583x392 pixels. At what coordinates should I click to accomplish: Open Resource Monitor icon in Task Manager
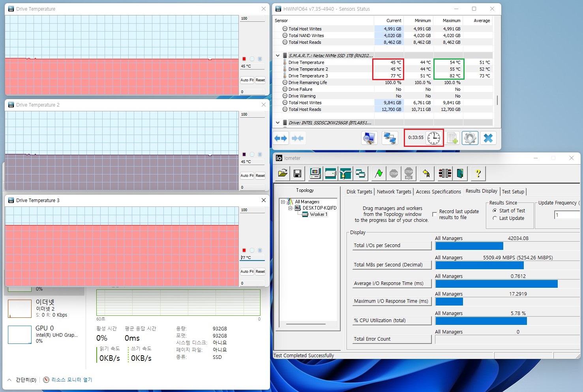pos(46,380)
